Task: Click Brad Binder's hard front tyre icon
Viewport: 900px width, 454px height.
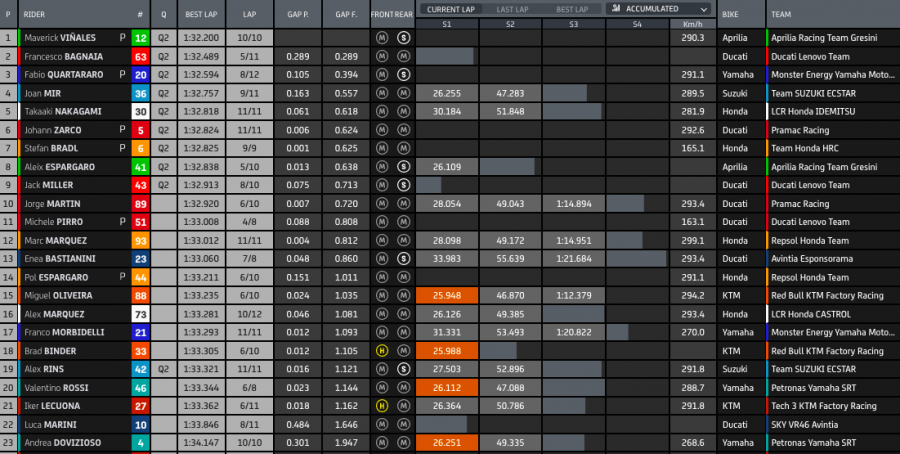Action: tap(381, 351)
